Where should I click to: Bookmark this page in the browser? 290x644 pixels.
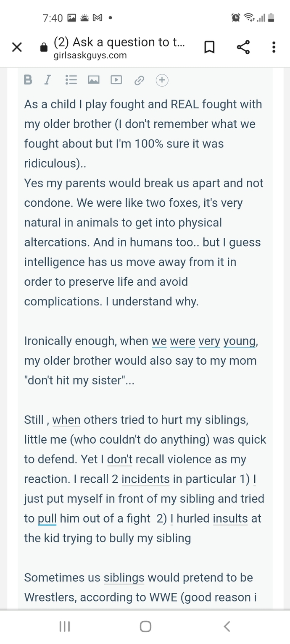pyautogui.click(x=209, y=47)
